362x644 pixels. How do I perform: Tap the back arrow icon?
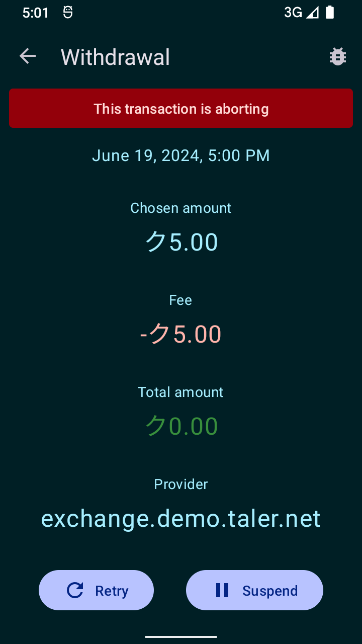click(x=28, y=56)
